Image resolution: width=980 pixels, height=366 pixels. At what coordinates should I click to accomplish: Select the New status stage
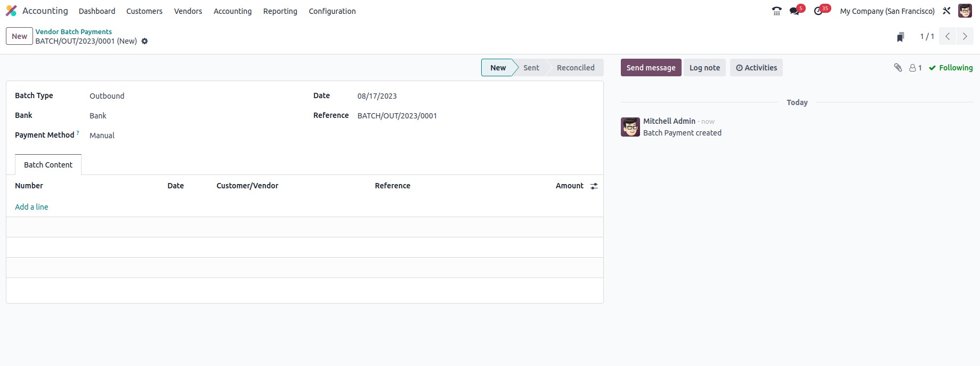498,68
